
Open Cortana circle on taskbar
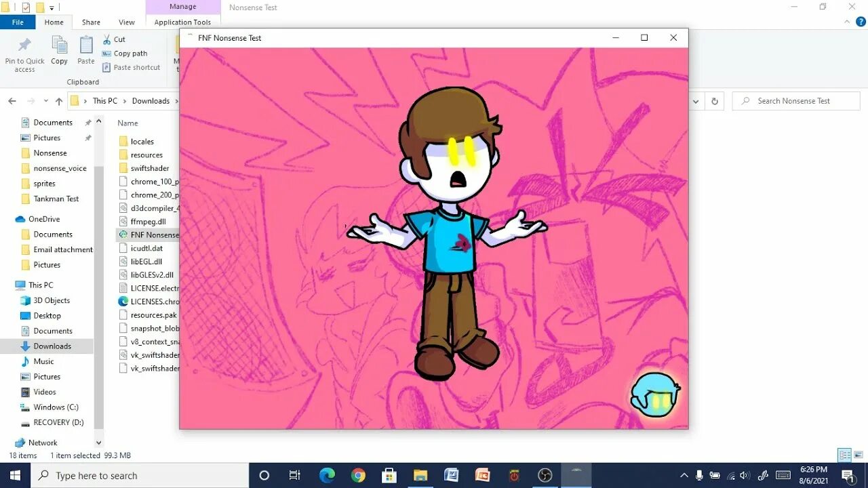(x=264, y=475)
